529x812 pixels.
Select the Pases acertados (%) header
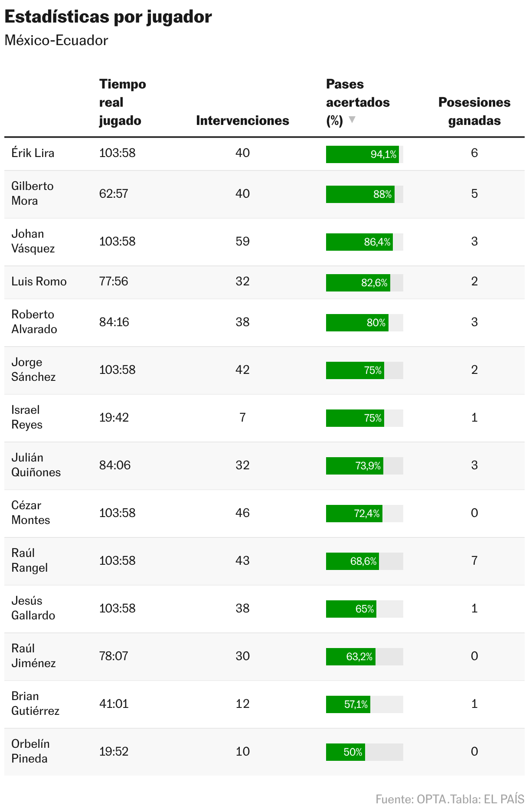pyautogui.click(x=358, y=102)
